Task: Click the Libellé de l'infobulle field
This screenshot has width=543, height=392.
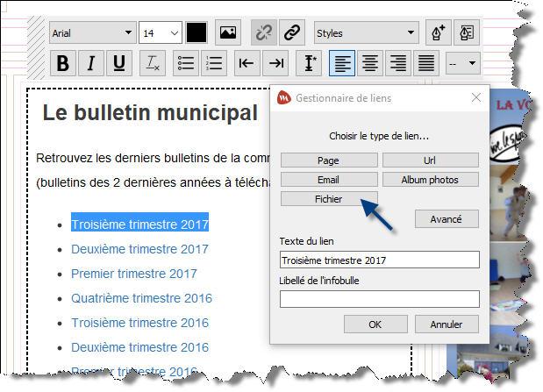Action: (x=379, y=299)
